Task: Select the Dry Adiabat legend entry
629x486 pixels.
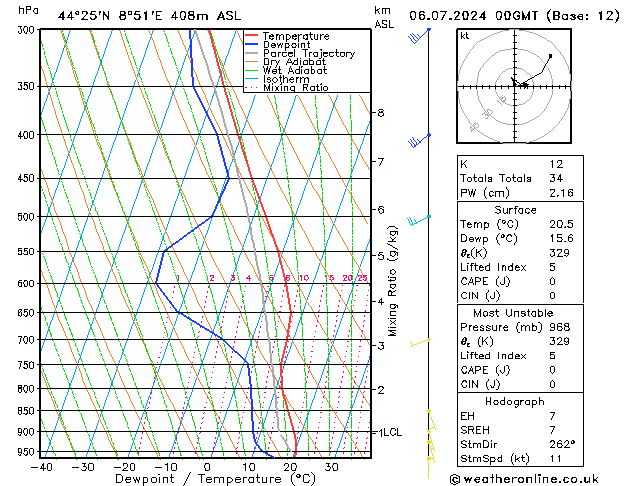Action: (286, 62)
